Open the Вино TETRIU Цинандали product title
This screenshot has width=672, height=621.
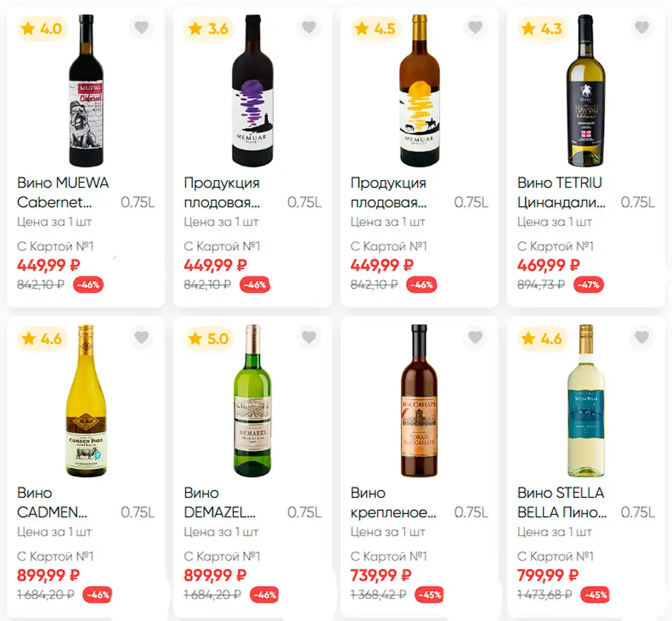pos(560,192)
